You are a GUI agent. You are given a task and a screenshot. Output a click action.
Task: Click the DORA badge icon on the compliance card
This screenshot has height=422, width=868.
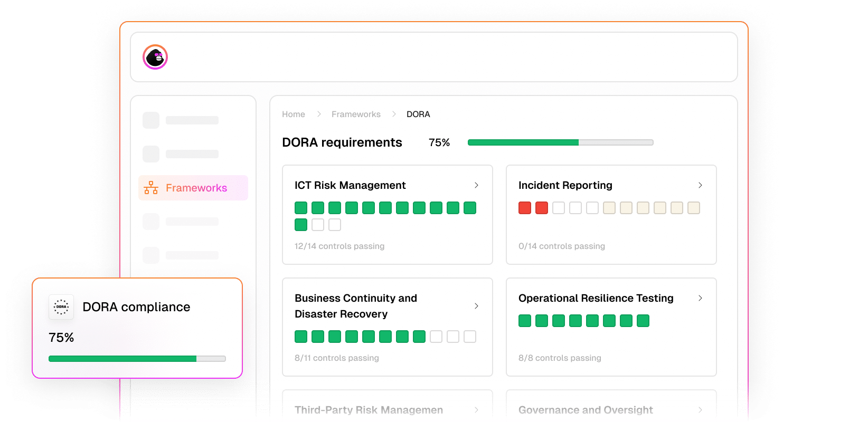(61, 307)
